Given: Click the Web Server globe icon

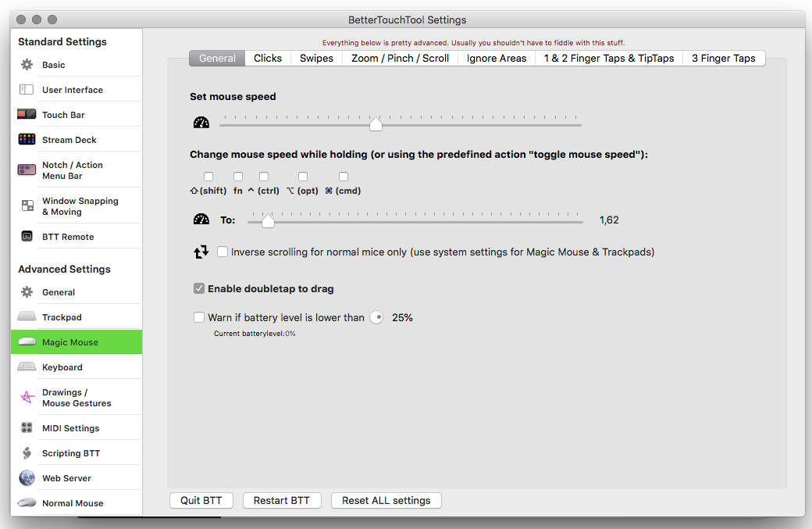Looking at the screenshot, I should point(27,477).
